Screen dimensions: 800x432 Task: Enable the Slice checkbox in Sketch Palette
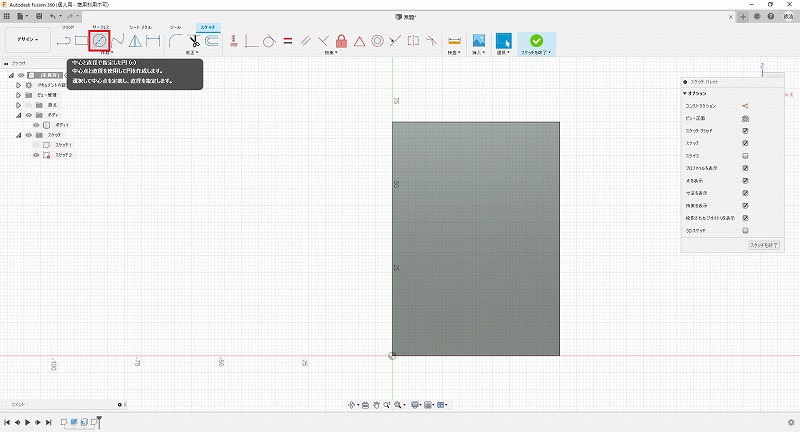[746, 156]
